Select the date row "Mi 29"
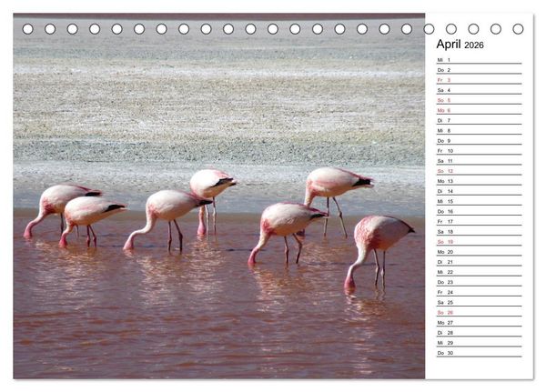This screenshot has height=392, width=546. coord(480,343)
